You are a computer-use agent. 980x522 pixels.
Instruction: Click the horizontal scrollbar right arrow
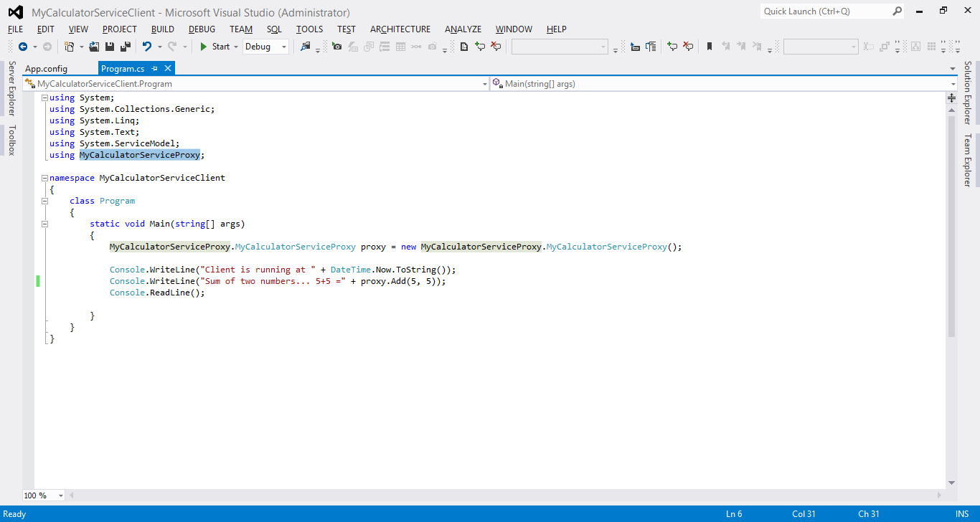click(940, 495)
